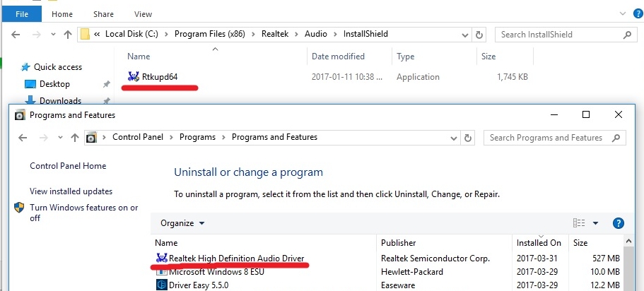Open Explorer address bar history dropdown

465,35
